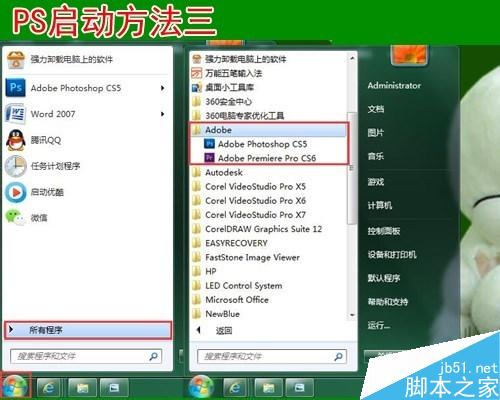Open file explorer folder icon on right taskbar
Image resolution: width=500 pixels, height=400 pixels.
[268, 388]
